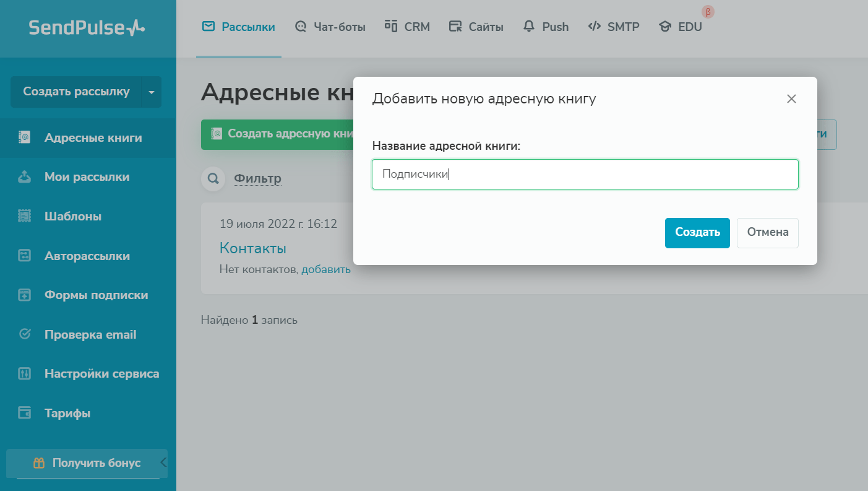
Task: Click the Формы подписки form icon
Action: click(25, 295)
